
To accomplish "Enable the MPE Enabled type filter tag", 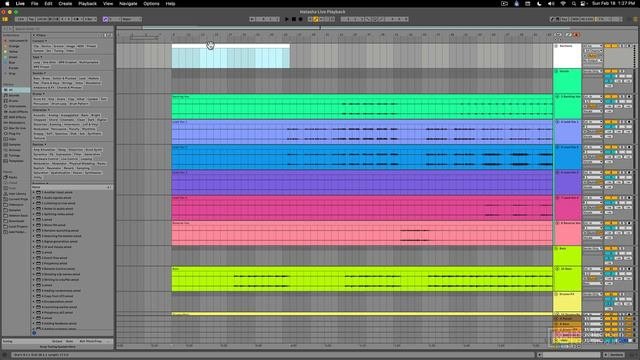I will [x=67, y=62].
